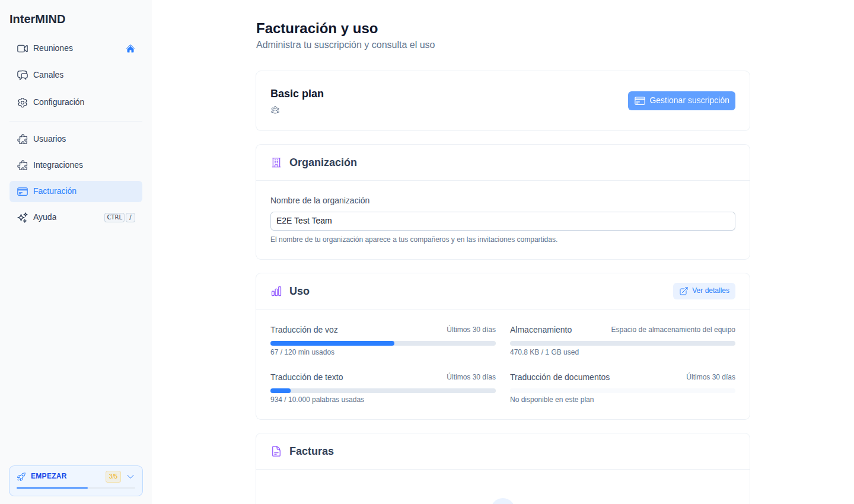Click Ver detalles in the Uso card
The image size is (854, 504).
pyautogui.click(x=704, y=291)
